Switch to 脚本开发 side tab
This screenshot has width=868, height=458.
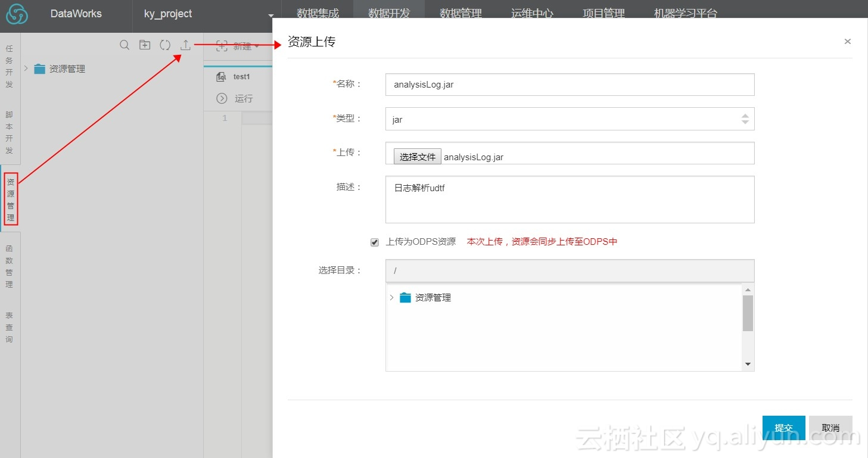10,132
